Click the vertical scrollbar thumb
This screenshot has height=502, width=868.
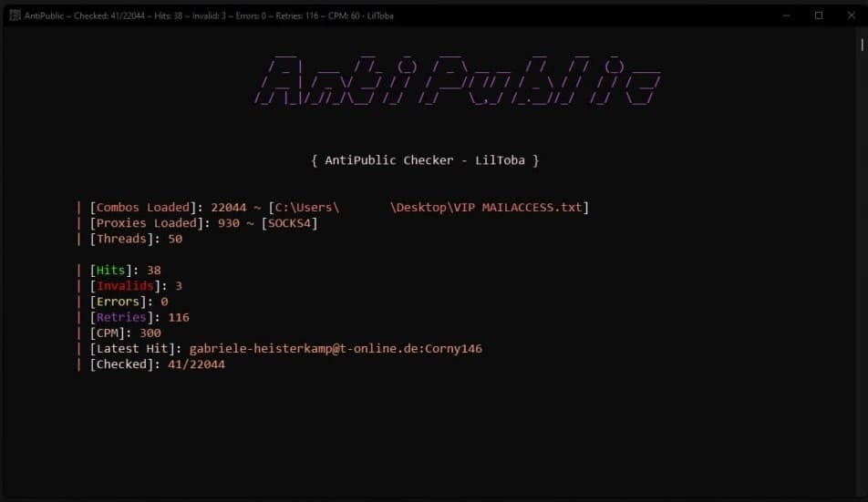point(862,45)
